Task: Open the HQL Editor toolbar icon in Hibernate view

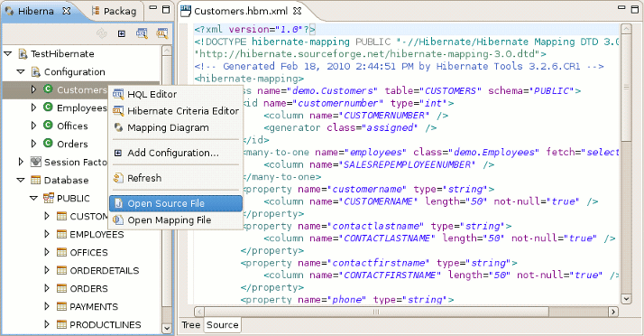Action: click(142, 33)
